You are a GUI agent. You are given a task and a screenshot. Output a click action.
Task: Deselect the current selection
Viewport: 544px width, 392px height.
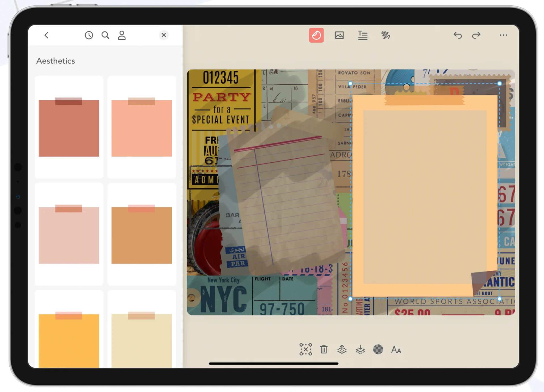305,349
